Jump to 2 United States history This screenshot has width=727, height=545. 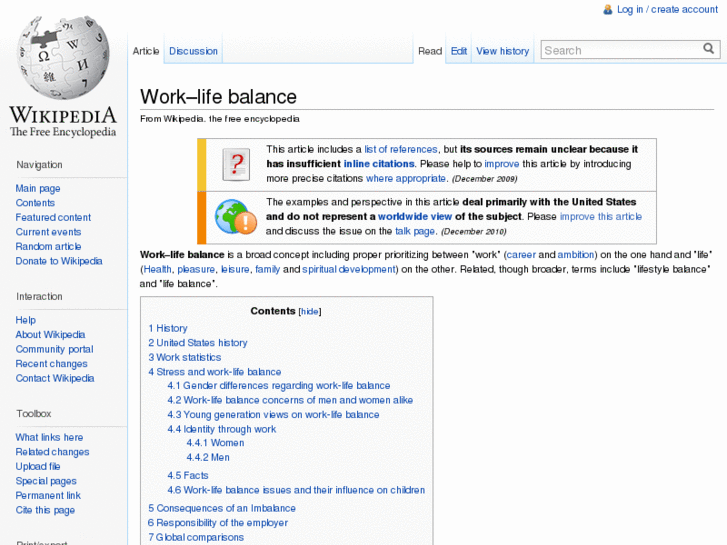pos(198,343)
